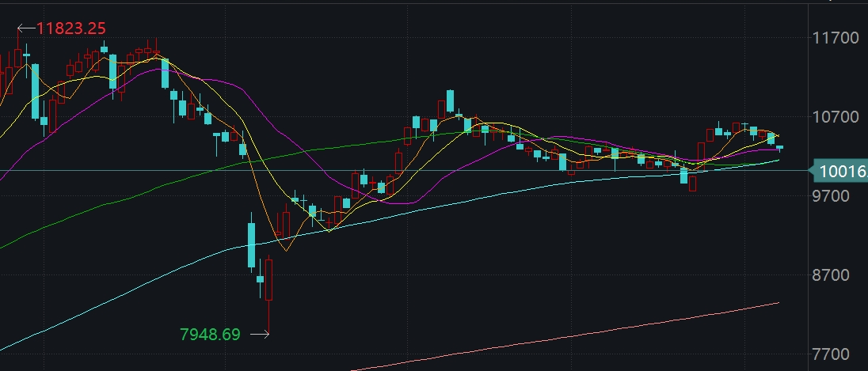Click the 11823.25 high price label
This screenshot has width=868, height=371.
click(70, 28)
